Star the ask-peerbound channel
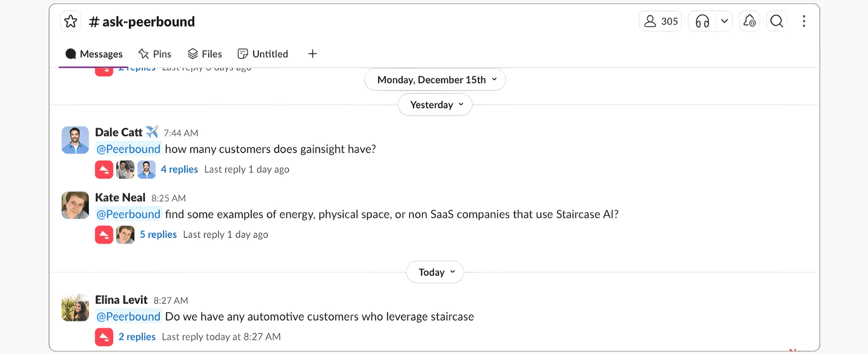This screenshot has height=354, width=868. [71, 21]
